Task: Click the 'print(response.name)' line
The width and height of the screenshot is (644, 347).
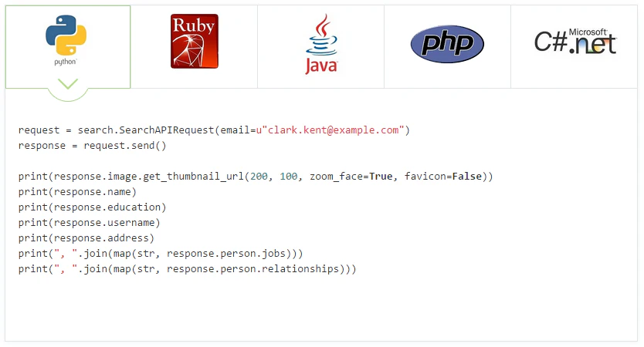Action: pos(77,192)
